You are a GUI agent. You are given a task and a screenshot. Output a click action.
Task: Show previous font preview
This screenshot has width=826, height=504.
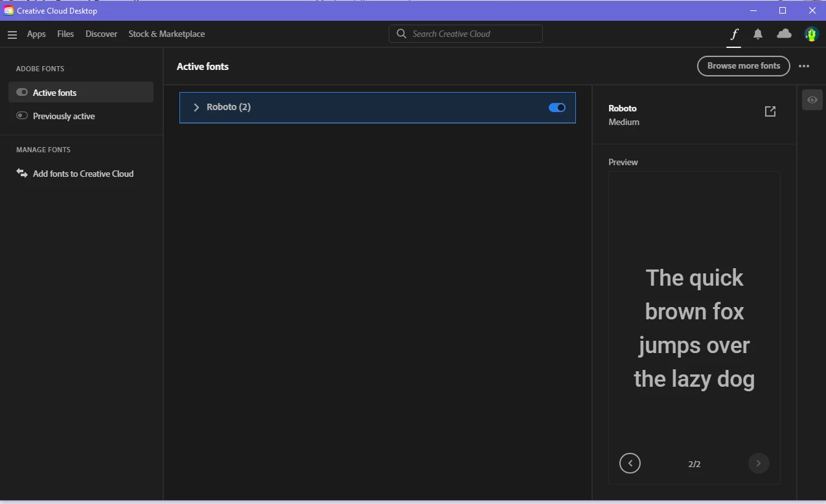(630, 463)
